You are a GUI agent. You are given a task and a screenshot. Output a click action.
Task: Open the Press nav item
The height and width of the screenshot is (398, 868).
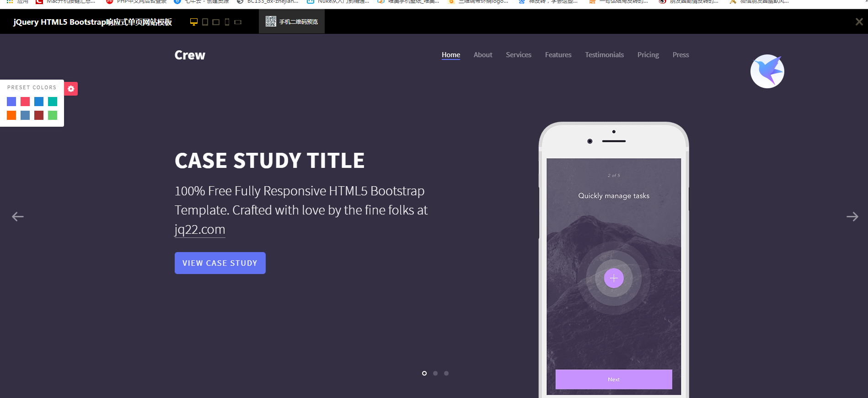(x=680, y=55)
